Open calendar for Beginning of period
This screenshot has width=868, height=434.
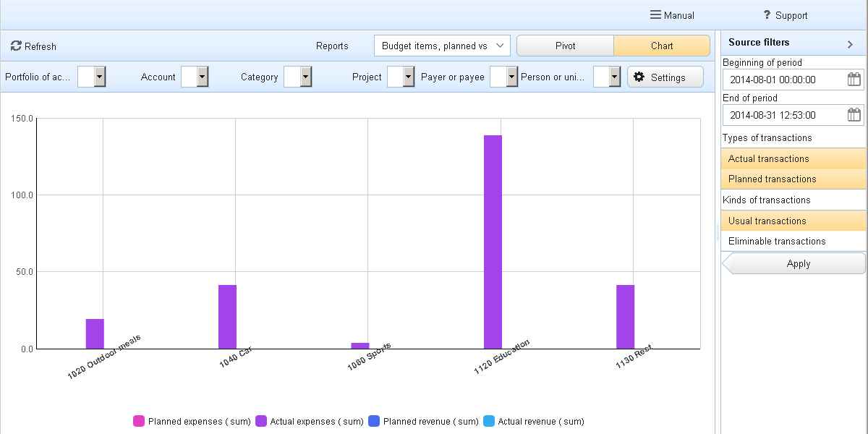tap(854, 80)
